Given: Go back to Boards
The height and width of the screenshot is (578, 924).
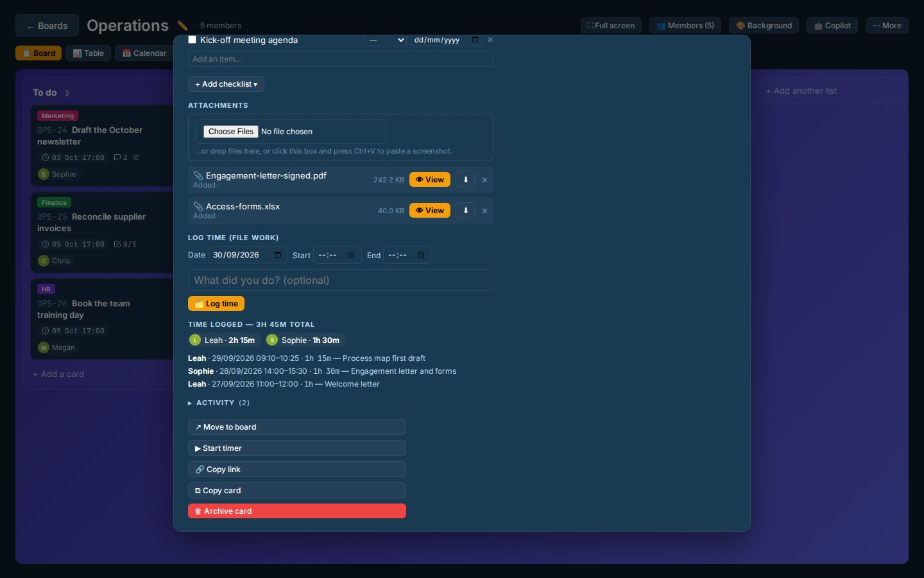Looking at the screenshot, I should 47,26.
